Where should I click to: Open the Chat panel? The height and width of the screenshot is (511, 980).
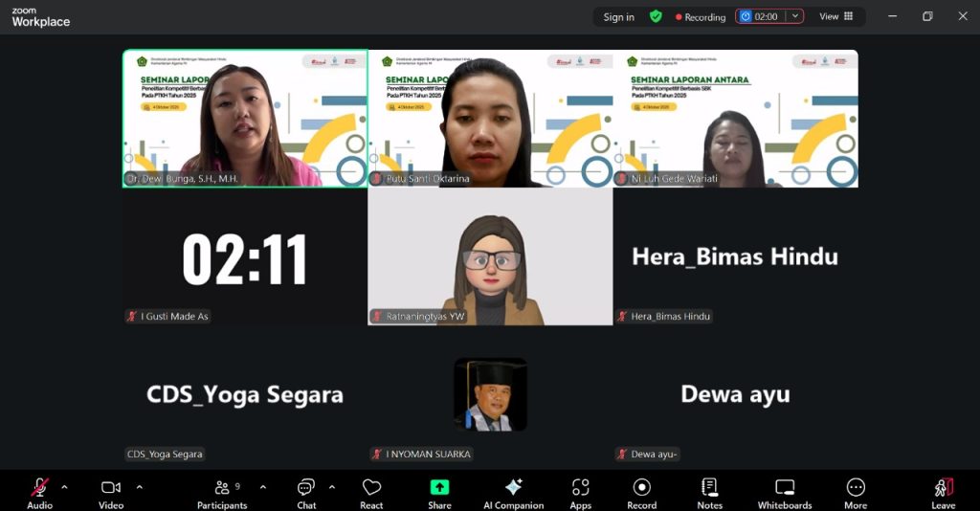(x=306, y=492)
